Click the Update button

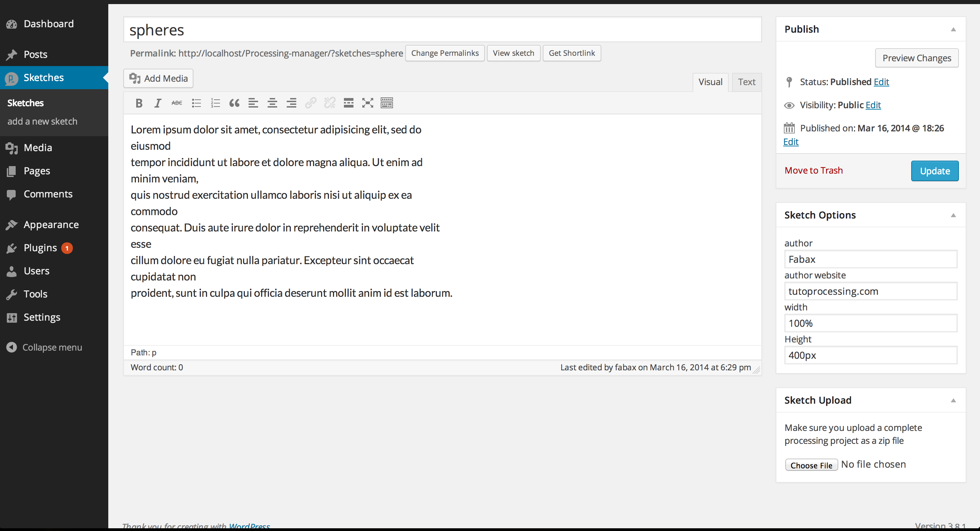[x=934, y=171]
